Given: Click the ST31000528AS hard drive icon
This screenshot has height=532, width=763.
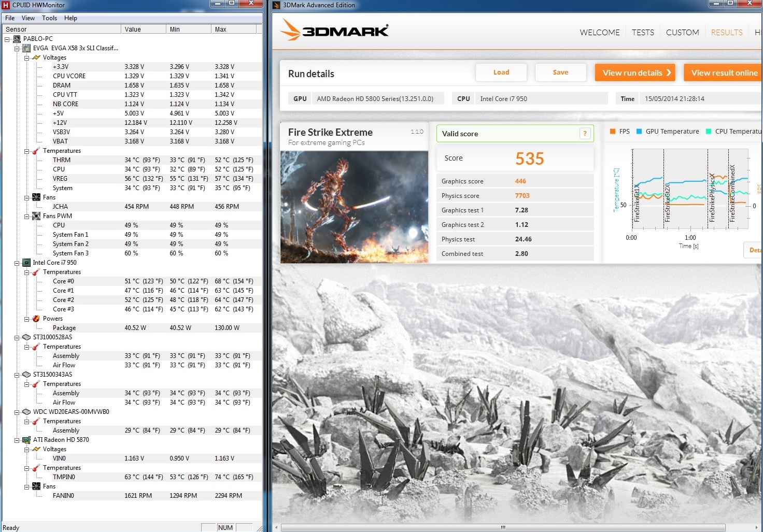Looking at the screenshot, I should (x=26, y=337).
